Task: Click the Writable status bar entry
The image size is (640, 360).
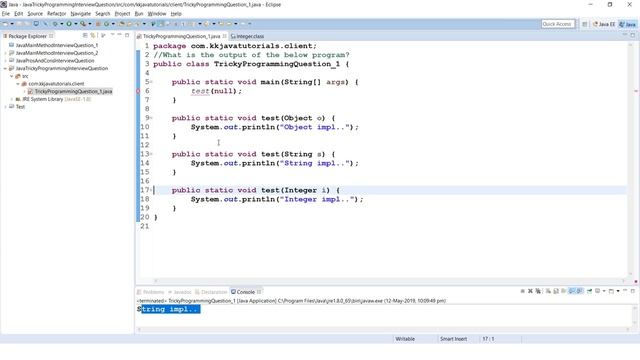Action: (x=405, y=339)
